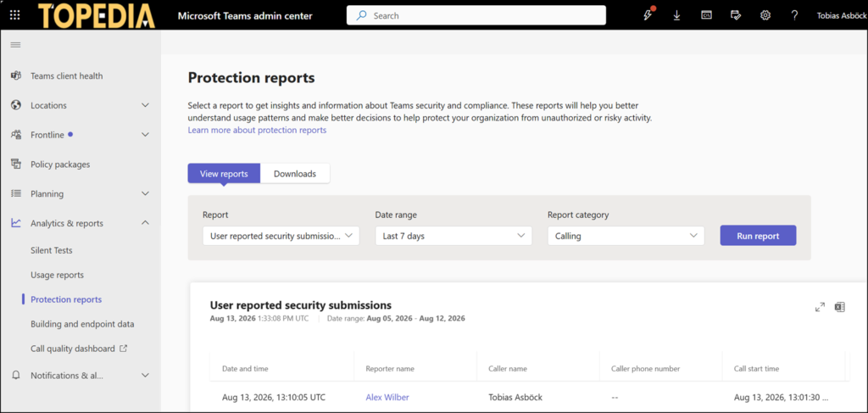Screen dimensions: 868x413
Task: Collapse the Analytics & reports chevron
Action: (x=145, y=223)
